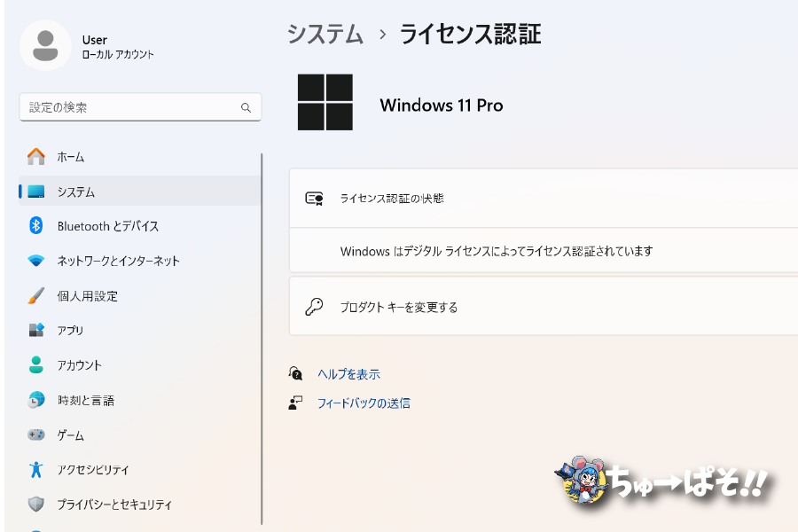Screen dimensions: 798x532
Task: Go back via システム breadcrumb
Action: tap(325, 35)
